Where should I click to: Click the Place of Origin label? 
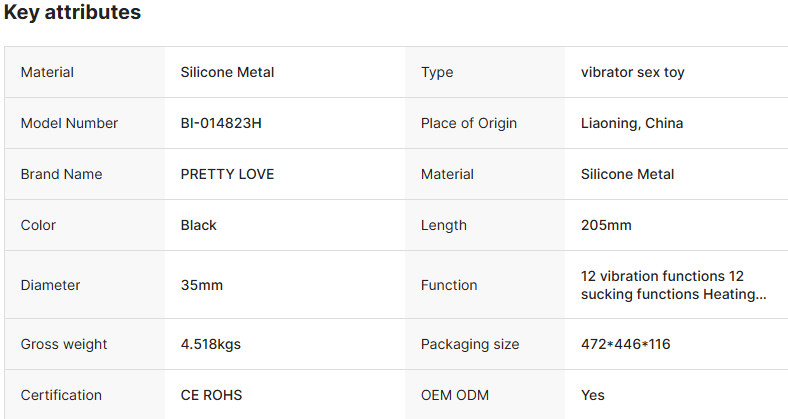click(469, 123)
